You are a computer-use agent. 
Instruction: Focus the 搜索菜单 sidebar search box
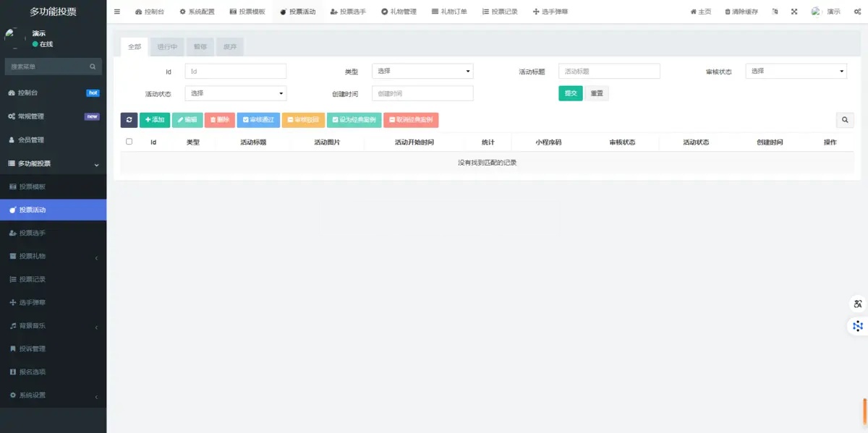[47, 67]
